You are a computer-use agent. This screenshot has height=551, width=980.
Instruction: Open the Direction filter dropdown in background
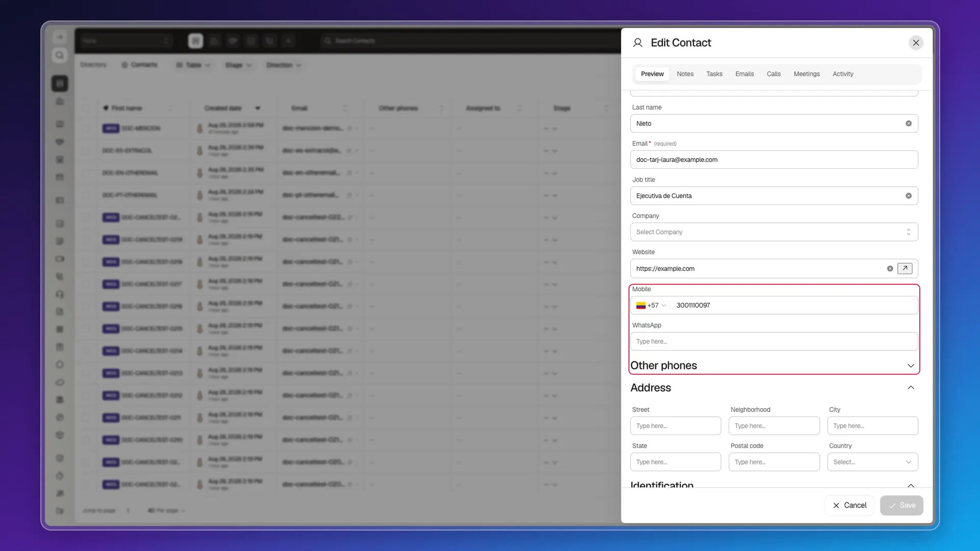[284, 65]
